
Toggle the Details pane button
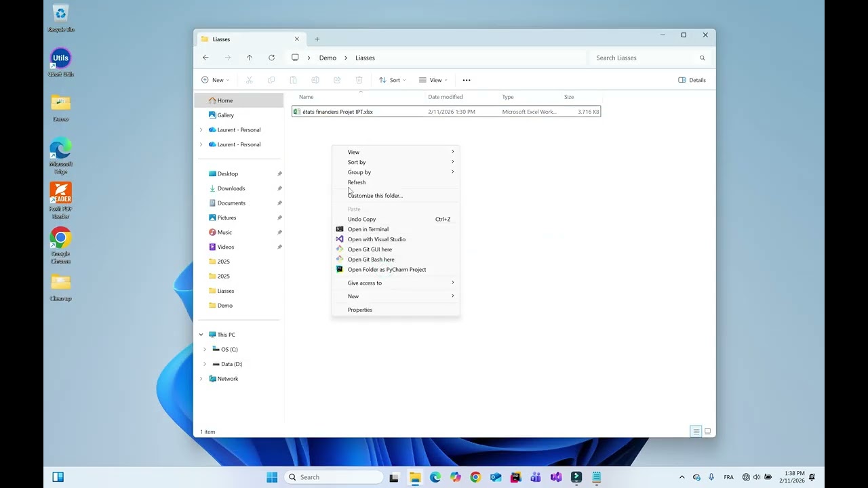692,80
